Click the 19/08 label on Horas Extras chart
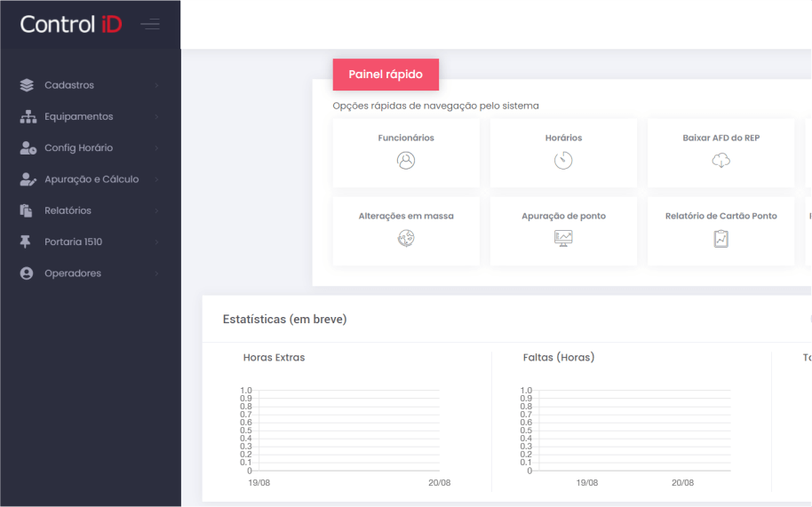812x507 pixels. [x=259, y=483]
